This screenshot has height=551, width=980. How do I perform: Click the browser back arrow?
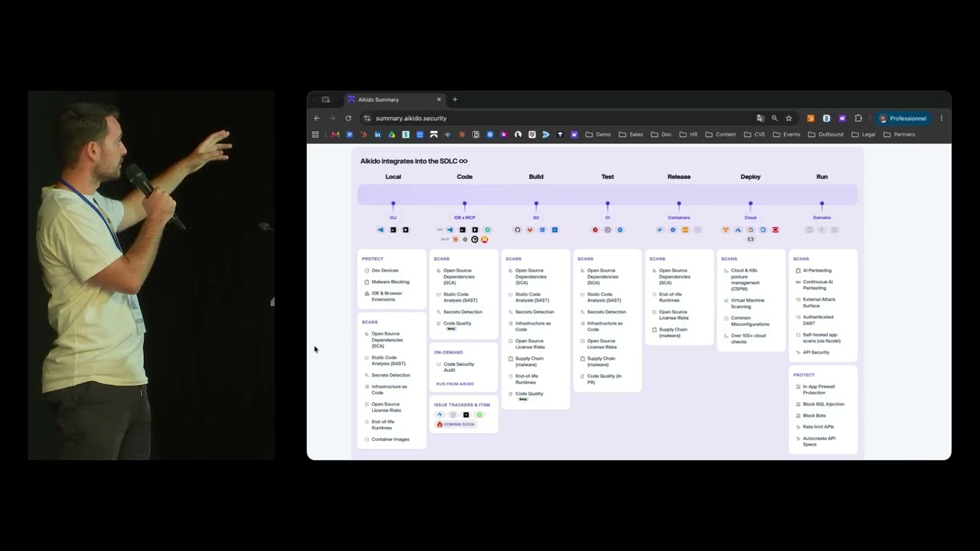[317, 119]
